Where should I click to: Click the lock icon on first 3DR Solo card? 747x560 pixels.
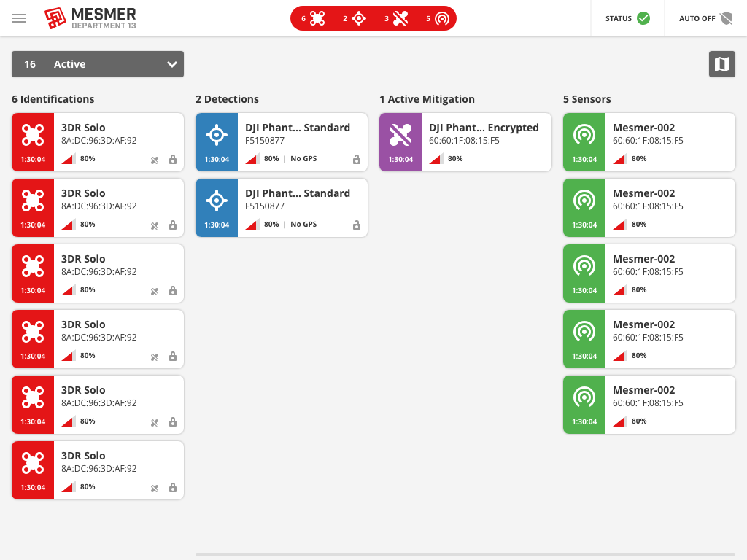(173, 159)
